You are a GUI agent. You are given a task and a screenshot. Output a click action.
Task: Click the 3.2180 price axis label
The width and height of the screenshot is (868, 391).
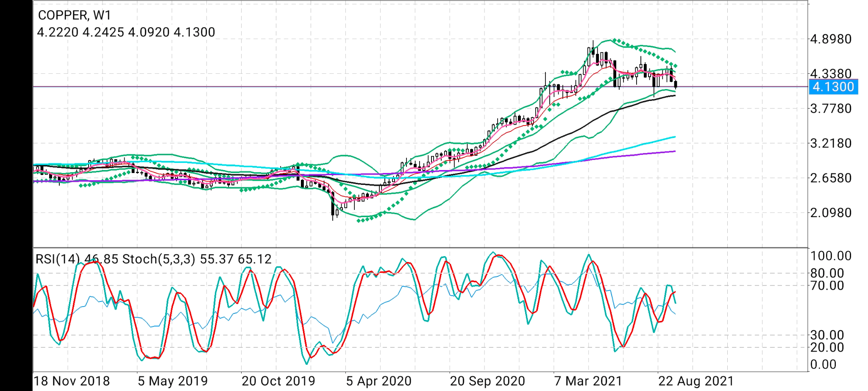831,143
